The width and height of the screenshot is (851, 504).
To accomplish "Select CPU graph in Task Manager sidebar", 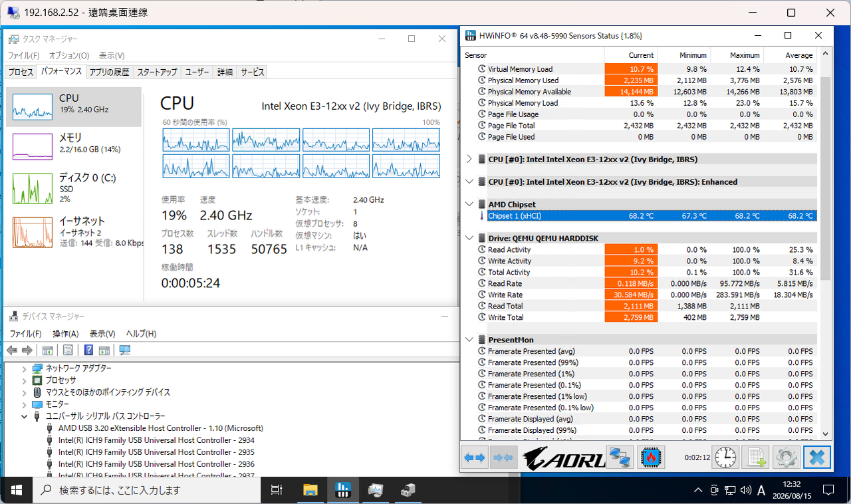I will (x=74, y=106).
